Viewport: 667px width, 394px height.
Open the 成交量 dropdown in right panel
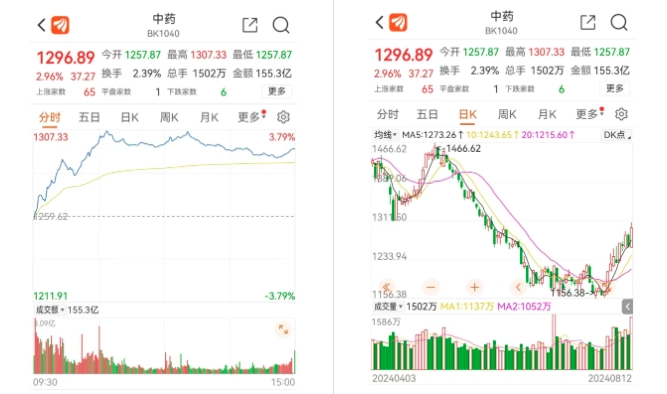[388, 306]
